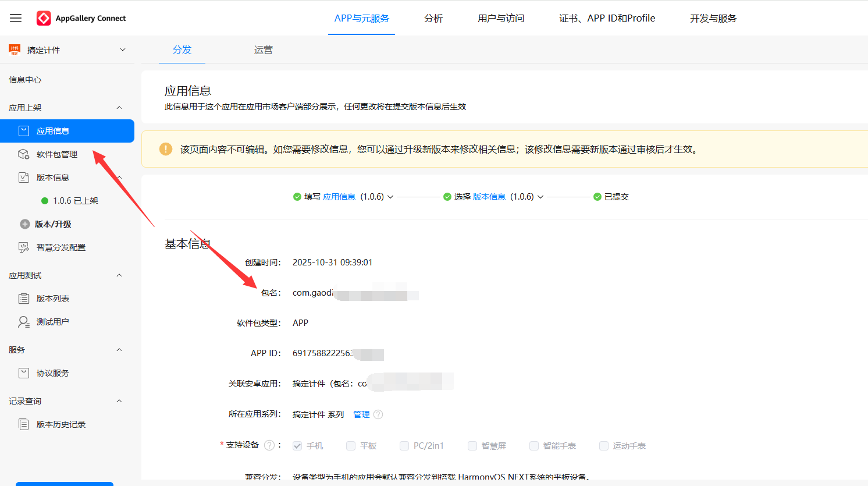Click the blue button at the sidebar bottom
The width and height of the screenshot is (868, 486).
(65, 484)
